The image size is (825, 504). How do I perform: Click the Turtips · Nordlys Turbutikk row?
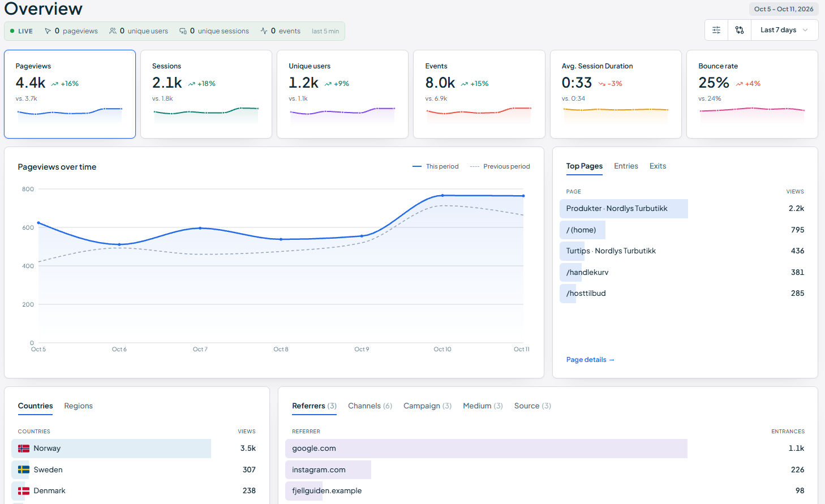point(685,251)
